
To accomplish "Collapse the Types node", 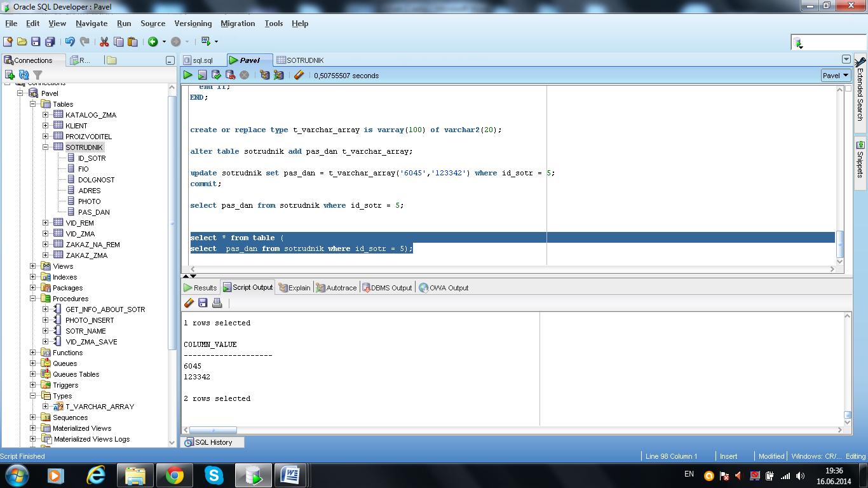I will [33, 396].
